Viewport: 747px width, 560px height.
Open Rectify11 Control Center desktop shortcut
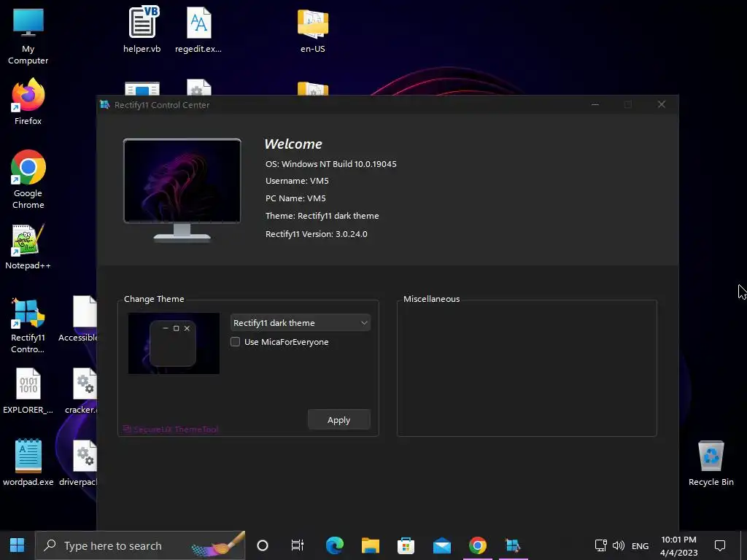28,324
